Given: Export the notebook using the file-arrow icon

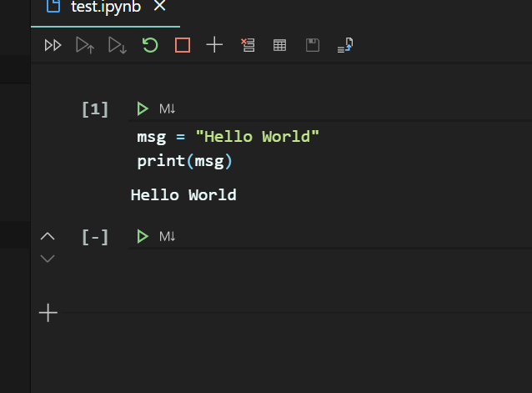Looking at the screenshot, I should pos(345,46).
